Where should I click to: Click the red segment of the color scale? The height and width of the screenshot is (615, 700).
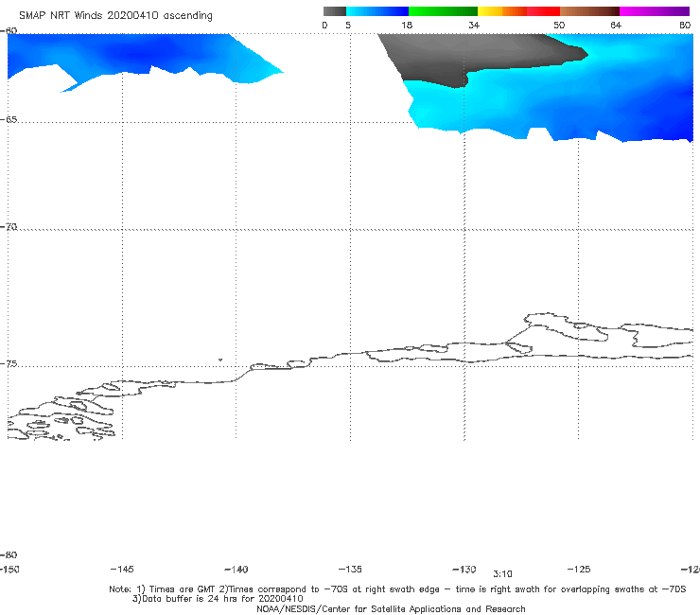[x=543, y=11]
